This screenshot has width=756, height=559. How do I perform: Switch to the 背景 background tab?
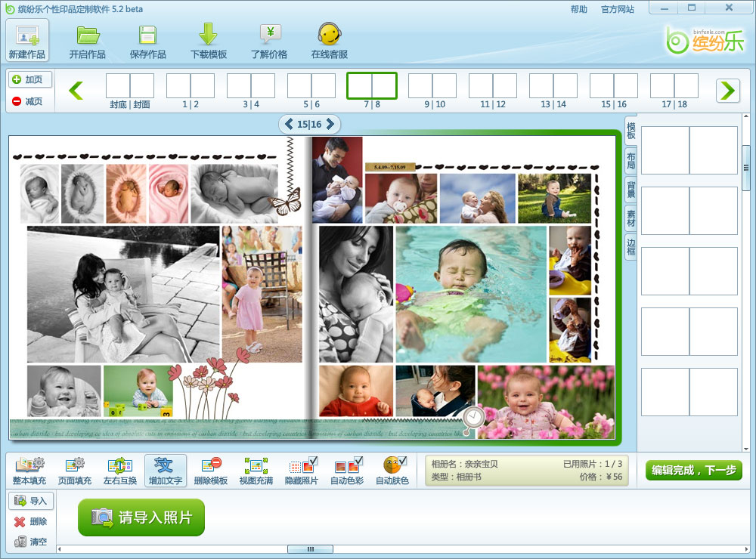point(631,189)
